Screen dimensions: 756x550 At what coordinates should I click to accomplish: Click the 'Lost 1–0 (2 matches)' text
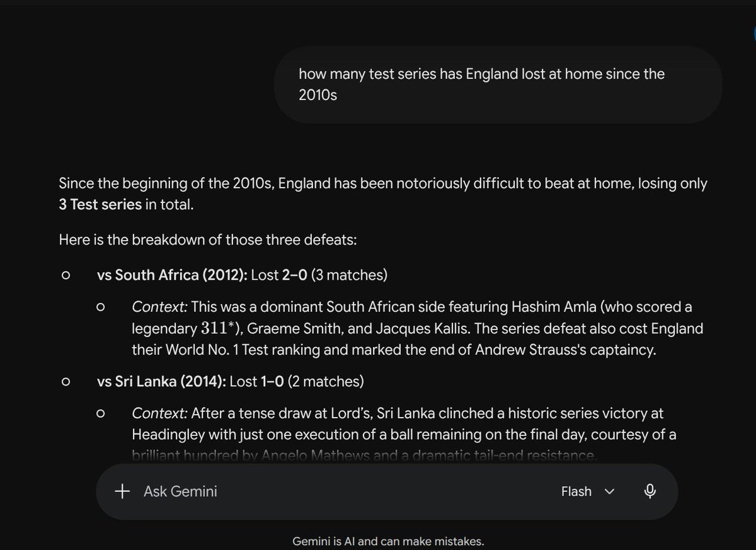click(x=297, y=381)
